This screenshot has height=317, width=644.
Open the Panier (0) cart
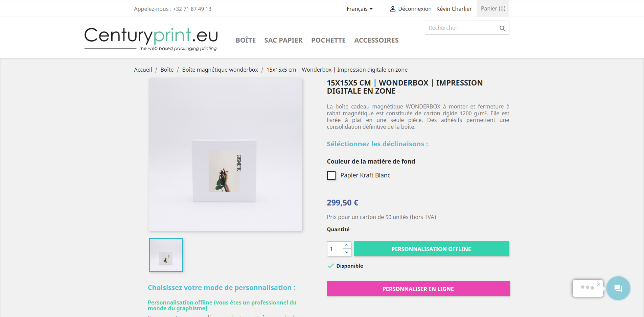tap(493, 8)
